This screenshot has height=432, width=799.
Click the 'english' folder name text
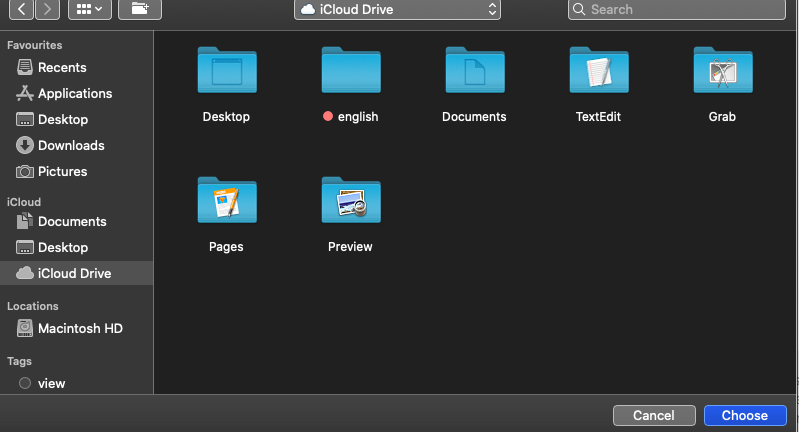tap(358, 117)
